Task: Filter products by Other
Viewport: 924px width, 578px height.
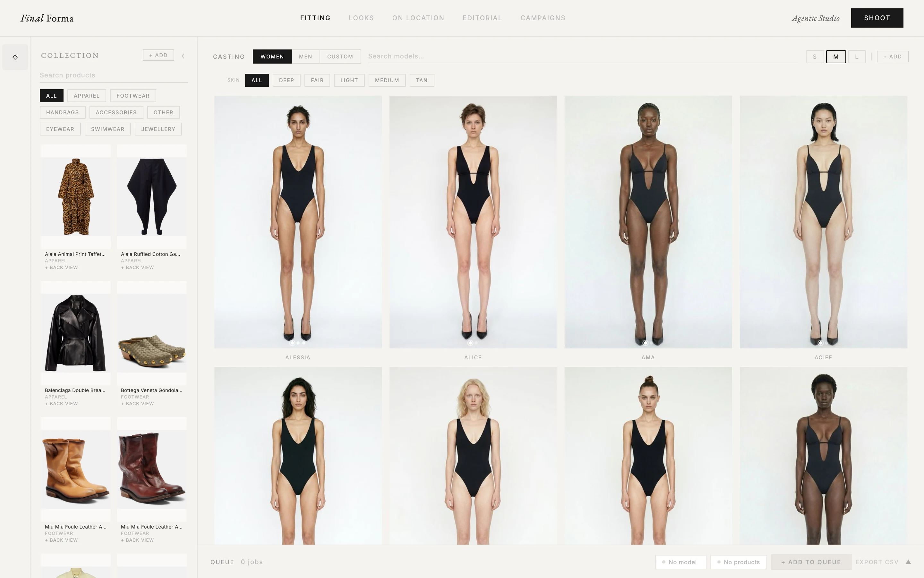Action: click(x=163, y=112)
